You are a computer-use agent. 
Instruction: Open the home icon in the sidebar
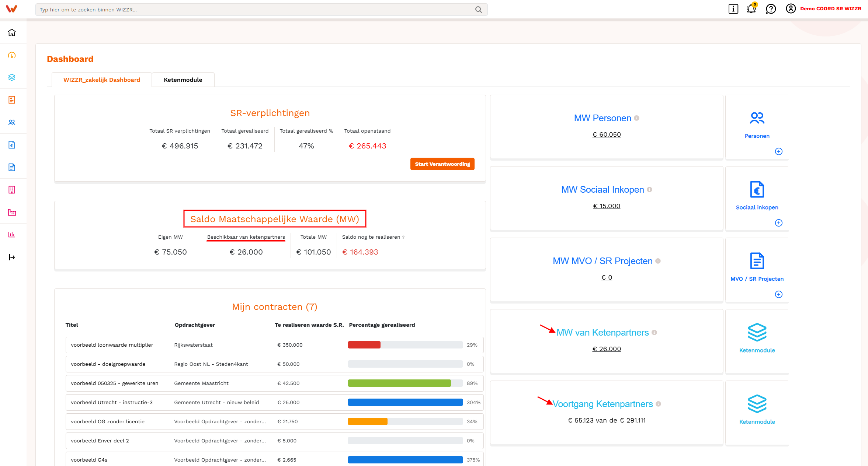click(12, 33)
